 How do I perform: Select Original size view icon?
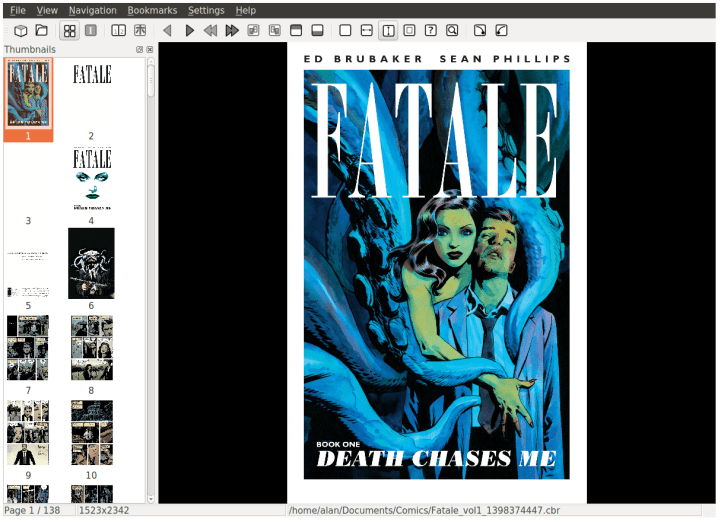[x=345, y=31]
